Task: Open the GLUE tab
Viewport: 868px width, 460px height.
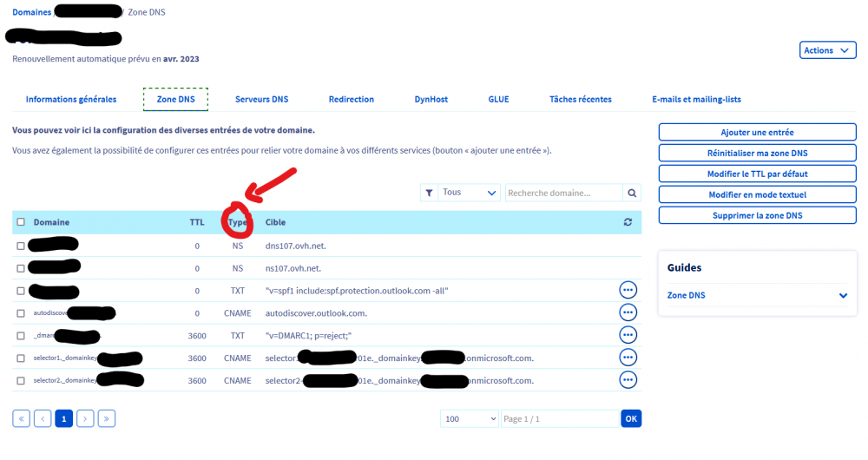Action: pos(499,99)
